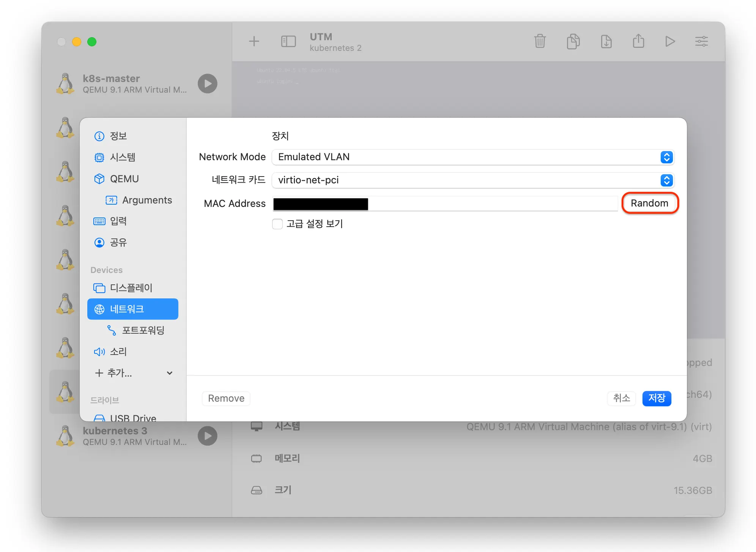Start the k8s-master virtual machine

[x=207, y=84]
